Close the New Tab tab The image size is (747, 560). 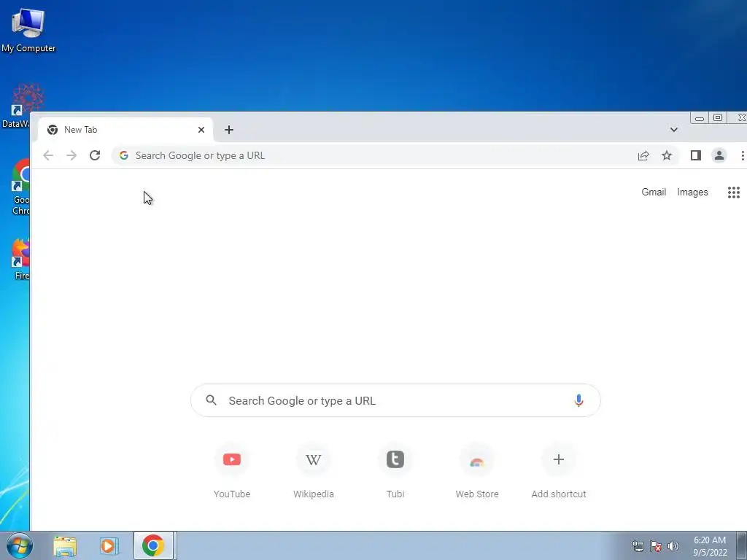(x=201, y=130)
